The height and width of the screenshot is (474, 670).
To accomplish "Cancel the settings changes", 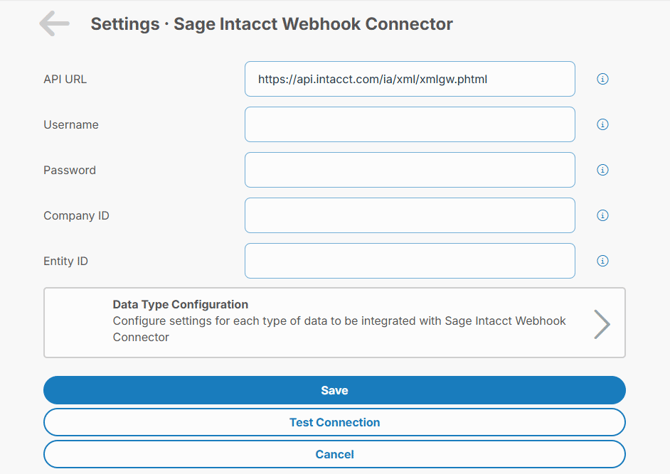I will coord(334,454).
